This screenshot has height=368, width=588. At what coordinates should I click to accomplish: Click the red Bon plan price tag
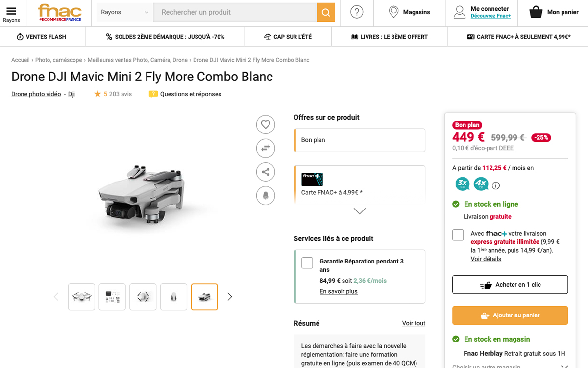click(467, 125)
